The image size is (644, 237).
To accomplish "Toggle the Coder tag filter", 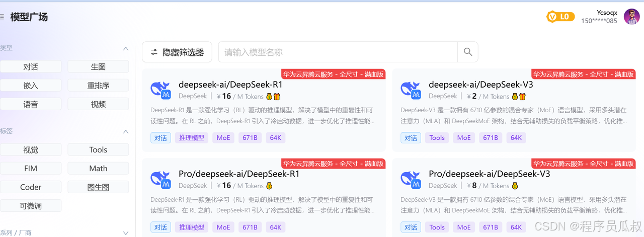I will pos(31,187).
